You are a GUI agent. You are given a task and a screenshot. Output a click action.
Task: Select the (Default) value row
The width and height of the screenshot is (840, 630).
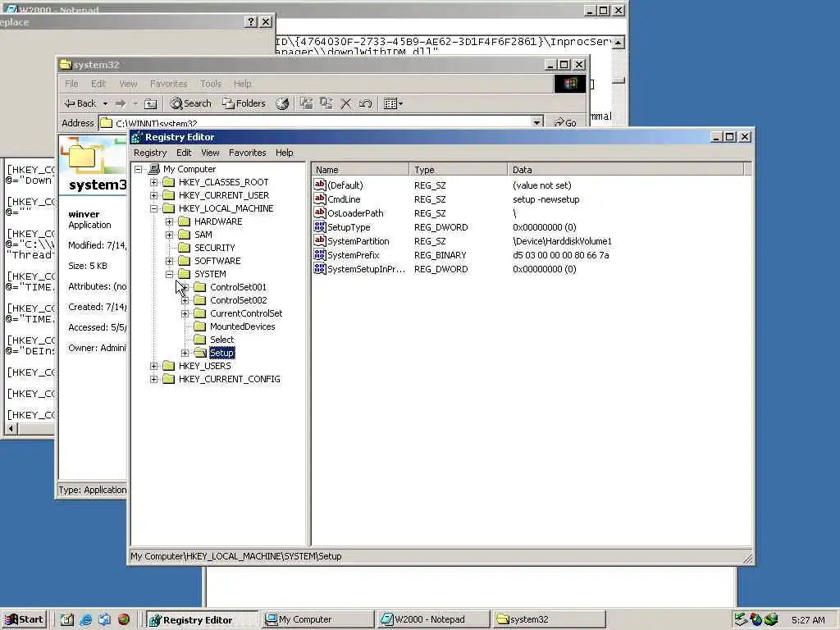pyautogui.click(x=345, y=185)
